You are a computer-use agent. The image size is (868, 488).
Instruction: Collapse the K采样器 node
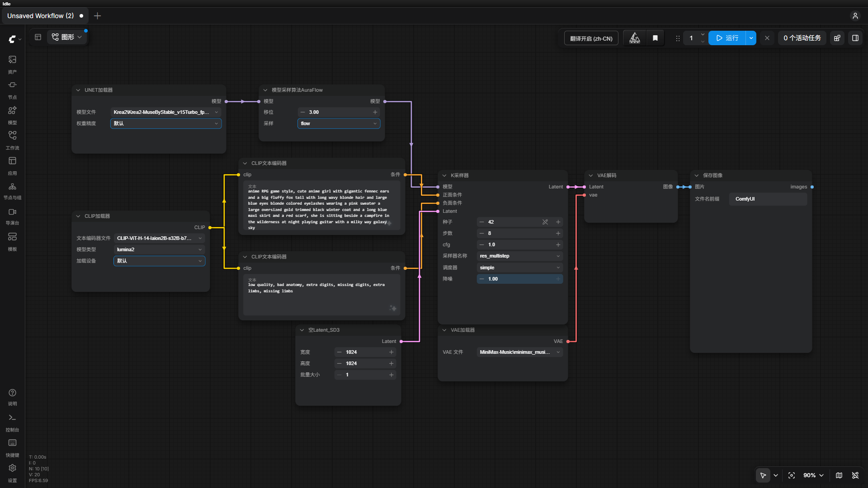(x=444, y=175)
